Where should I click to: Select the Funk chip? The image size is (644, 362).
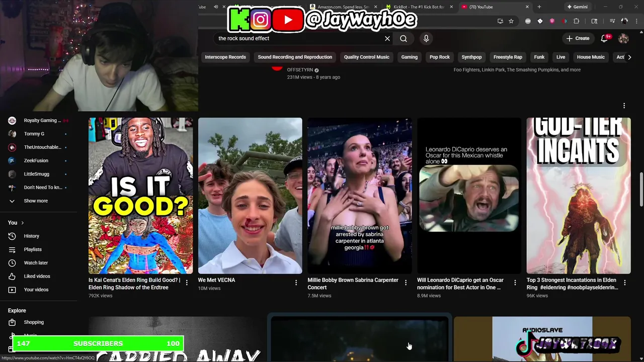[x=539, y=57]
